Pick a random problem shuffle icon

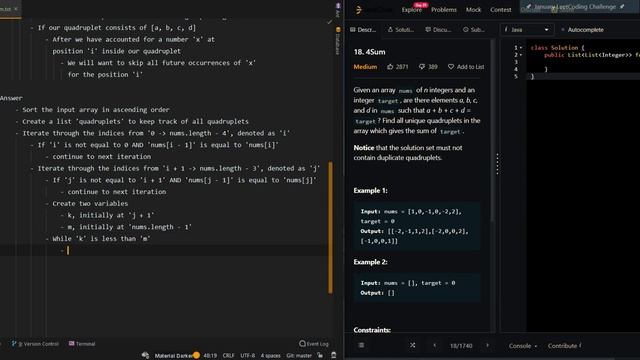pyautogui.click(x=413, y=345)
